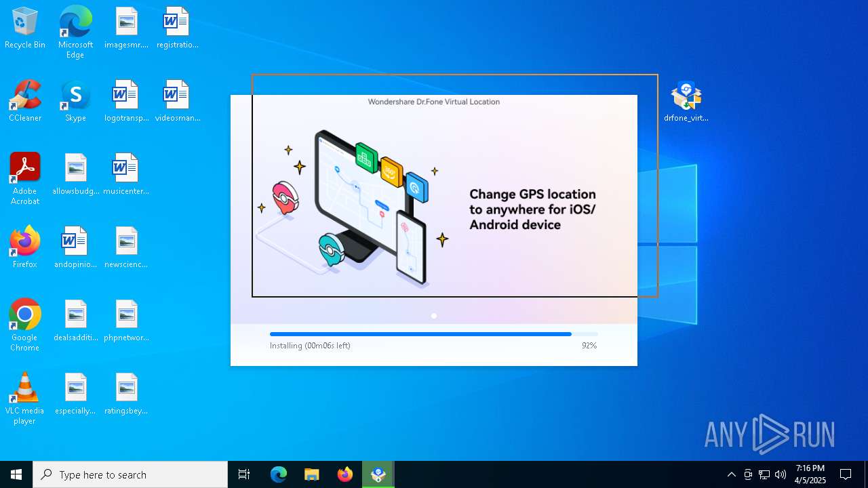Select the especially image file
868x488 pixels.
(x=75, y=394)
